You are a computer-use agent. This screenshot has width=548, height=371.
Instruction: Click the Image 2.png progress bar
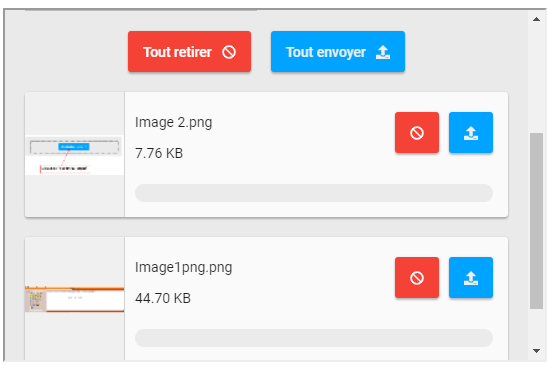tap(314, 193)
